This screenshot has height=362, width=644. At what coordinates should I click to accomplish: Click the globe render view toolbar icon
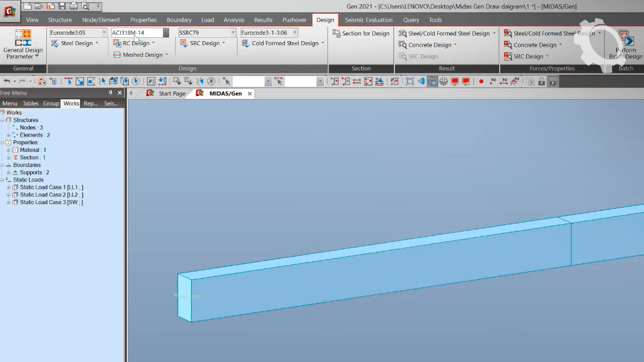click(x=443, y=81)
